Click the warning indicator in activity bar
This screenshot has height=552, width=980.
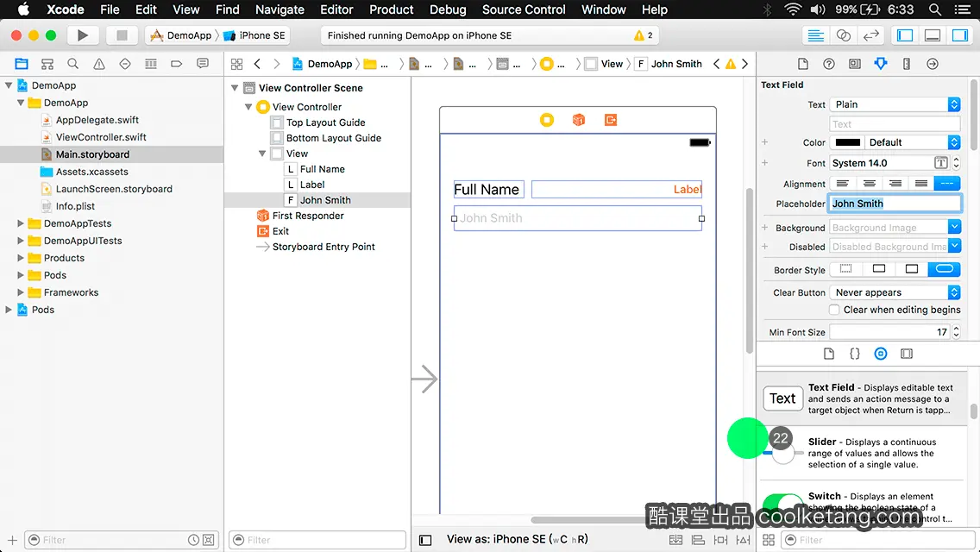tap(644, 35)
